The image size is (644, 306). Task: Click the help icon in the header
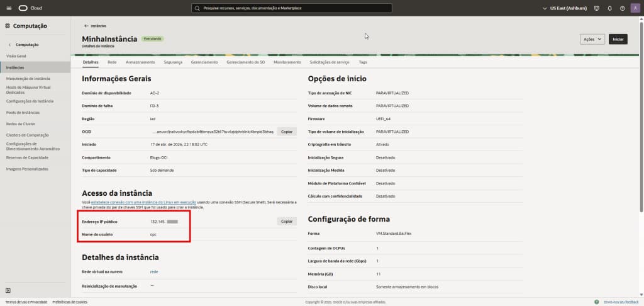622,8
